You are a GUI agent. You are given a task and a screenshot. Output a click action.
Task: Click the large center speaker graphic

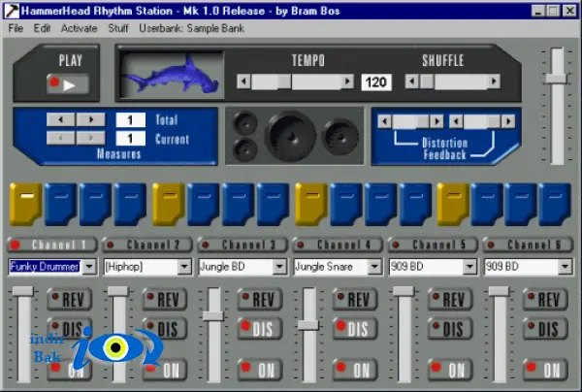tap(291, 136)
